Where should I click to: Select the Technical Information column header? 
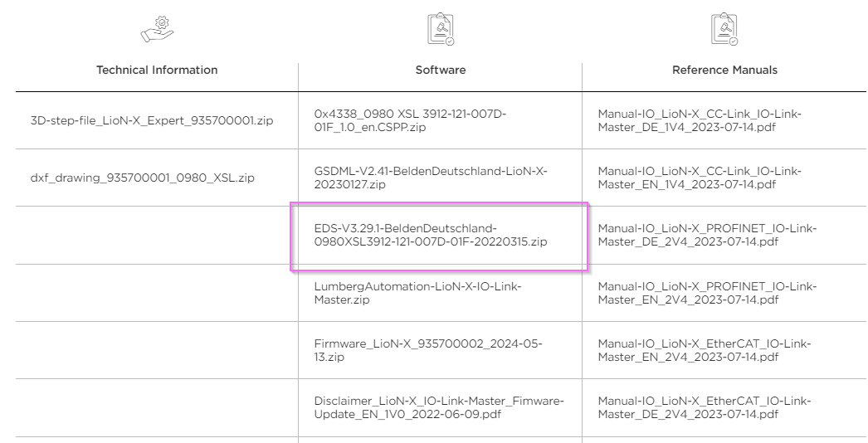pos(157,71)
